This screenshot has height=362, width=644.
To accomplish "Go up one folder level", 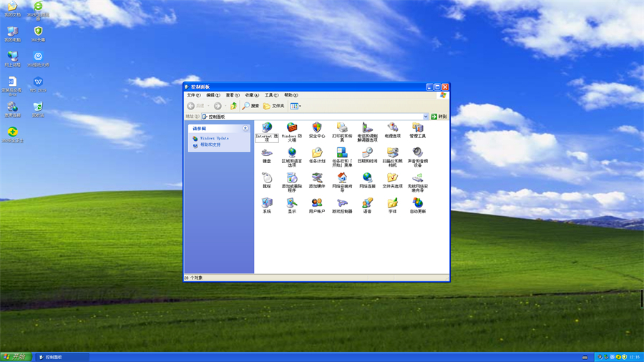I will tap(233, 106).
